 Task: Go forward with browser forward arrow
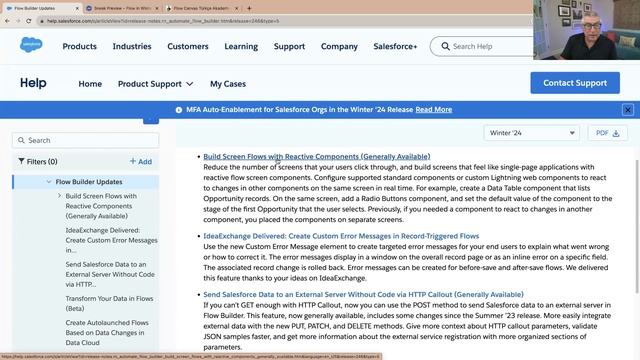(x=18, y=21)
